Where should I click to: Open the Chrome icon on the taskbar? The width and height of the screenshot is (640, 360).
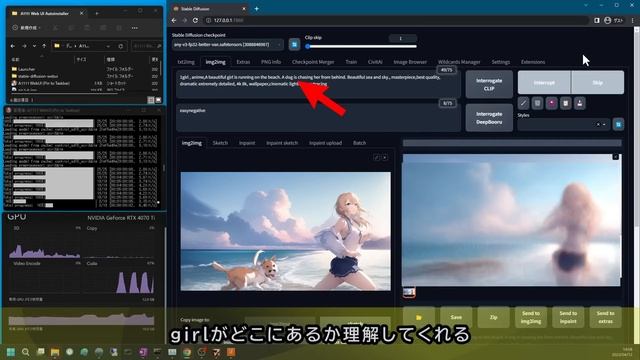(x=187, y=352)
